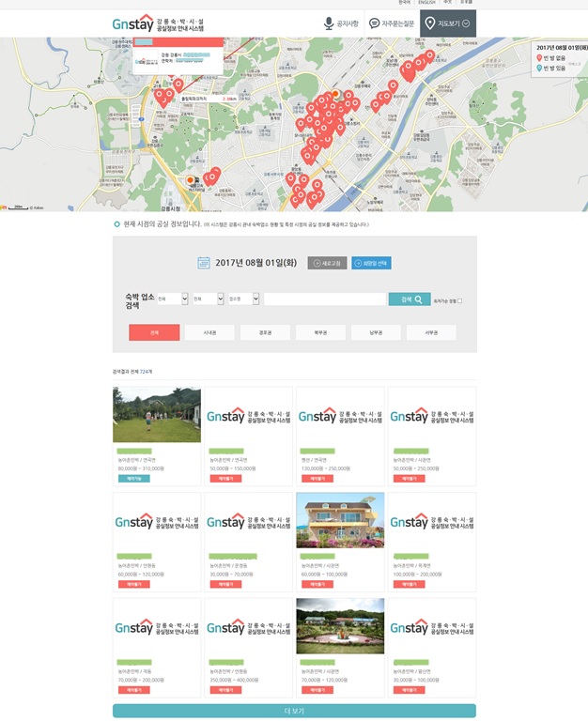Toggle the 예약가능 sort checkbox
Image resolution: width=588 pixels, height=721 pixels.
(x=459, y=300)
